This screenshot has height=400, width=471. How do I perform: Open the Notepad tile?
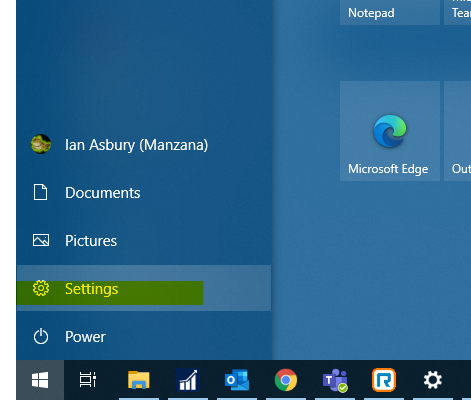[390, 12]
